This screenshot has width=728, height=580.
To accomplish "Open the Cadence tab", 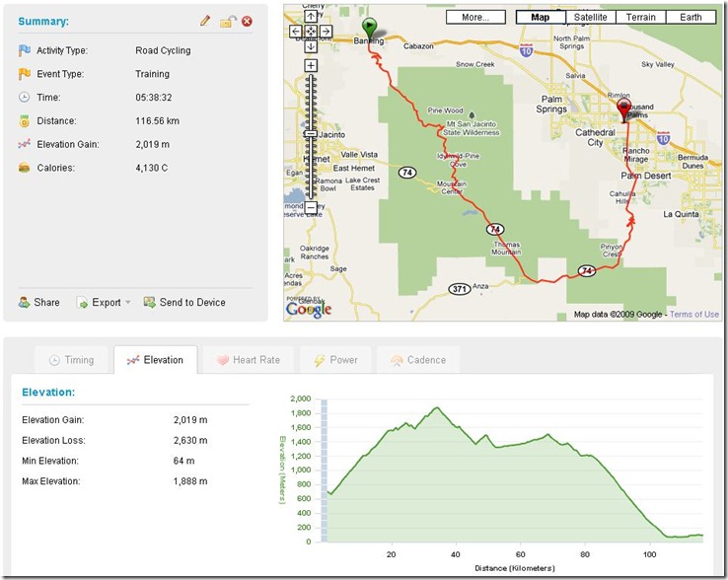I will pos(418,360).
